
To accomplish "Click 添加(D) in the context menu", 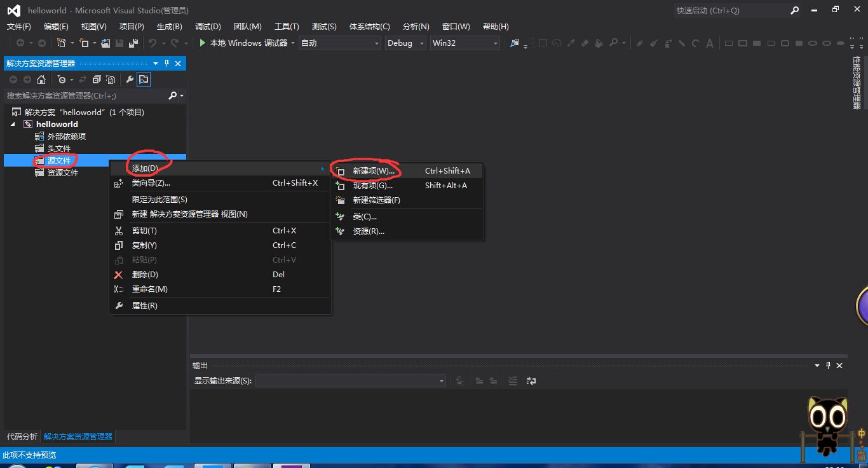I will coord(220,169).
